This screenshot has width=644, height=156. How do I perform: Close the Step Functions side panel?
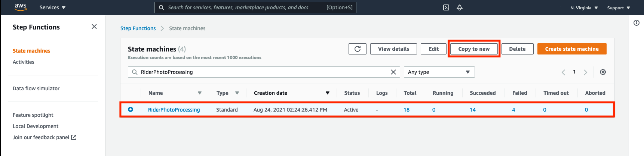(x=94, y=26)
